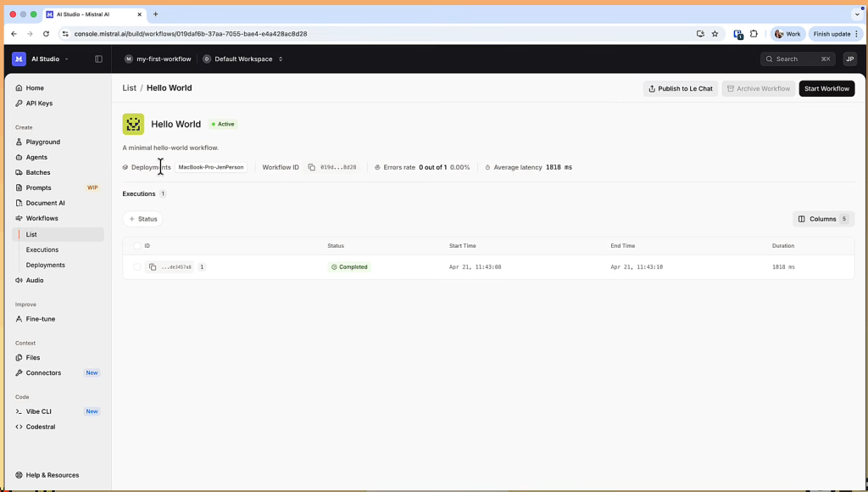
Task: Open Executions in the Workflows submenu
Action: (x=42, y=249)
